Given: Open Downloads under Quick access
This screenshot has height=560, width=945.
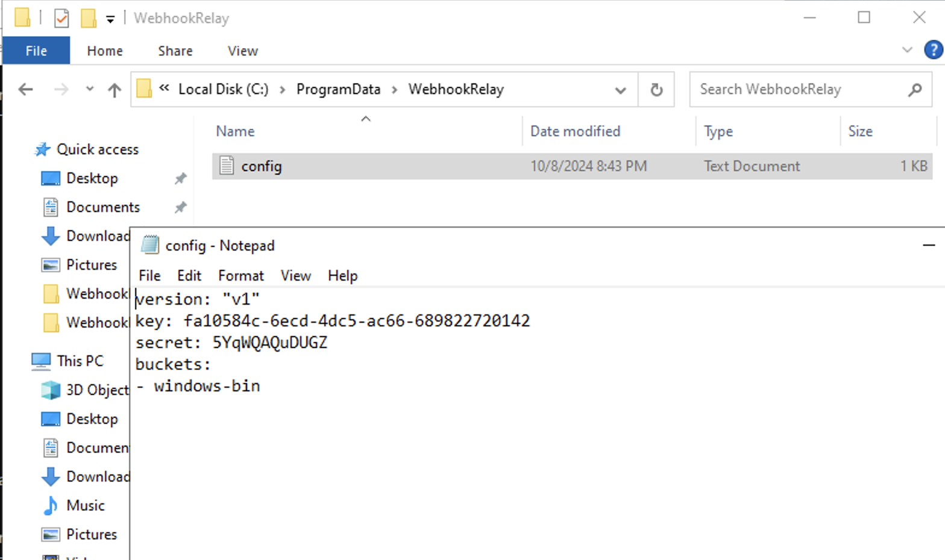Looking at the screenshot, I should click(x=98, y=236).
